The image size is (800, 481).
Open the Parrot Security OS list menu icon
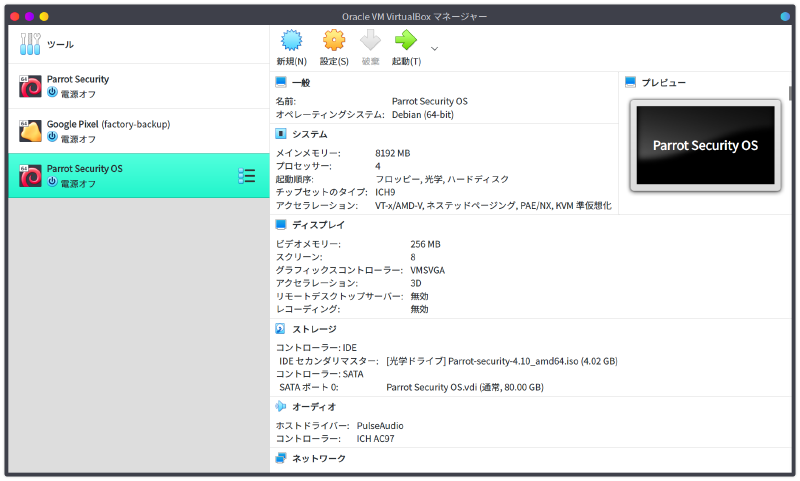(x=246, y=176)
